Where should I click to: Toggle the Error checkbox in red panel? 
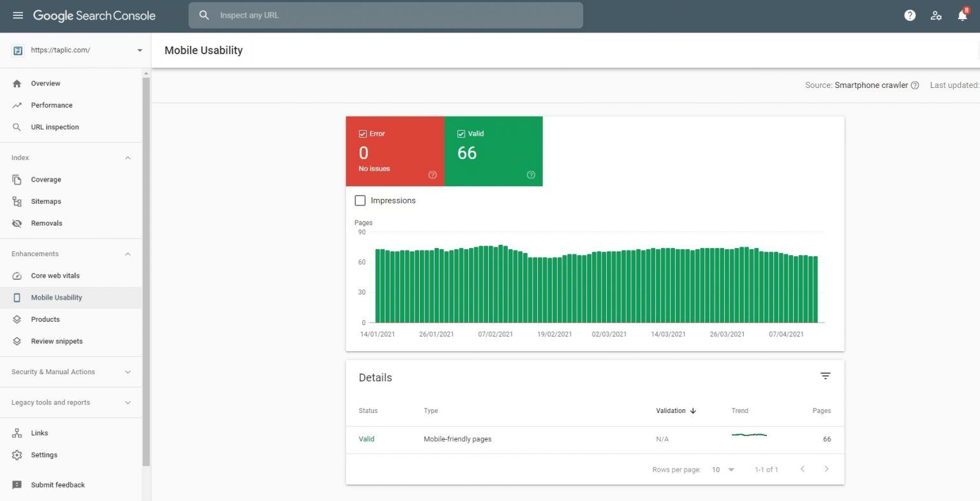(x=362, y=133)
